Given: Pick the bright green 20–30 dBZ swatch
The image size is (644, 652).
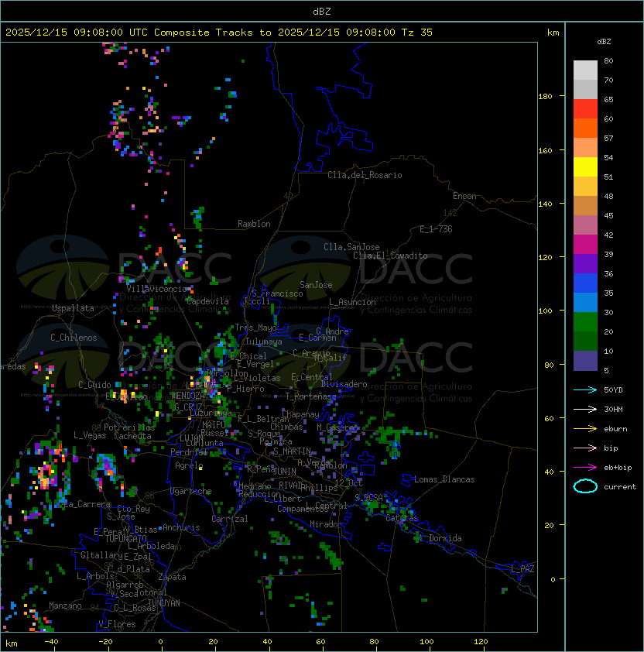Looking at the screenshot, I should pyautogui.click(x=585, y=322).
